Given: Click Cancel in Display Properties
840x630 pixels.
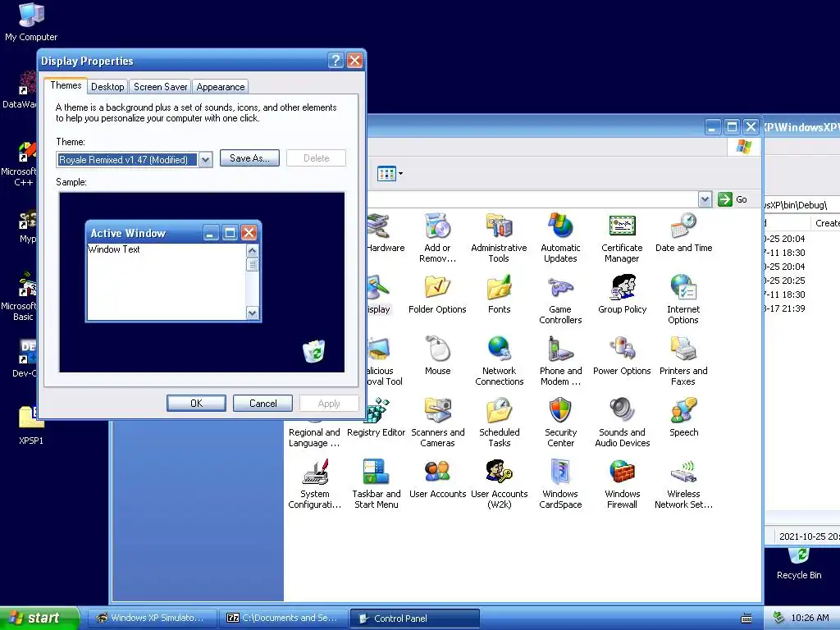Looking at the screenshot, I should [262, 404].
